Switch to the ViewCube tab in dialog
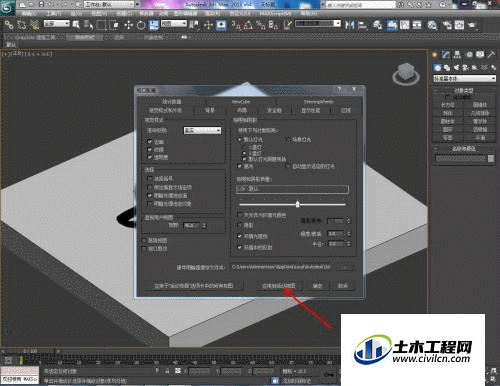 pyautogui.click(x=241, y=101)
